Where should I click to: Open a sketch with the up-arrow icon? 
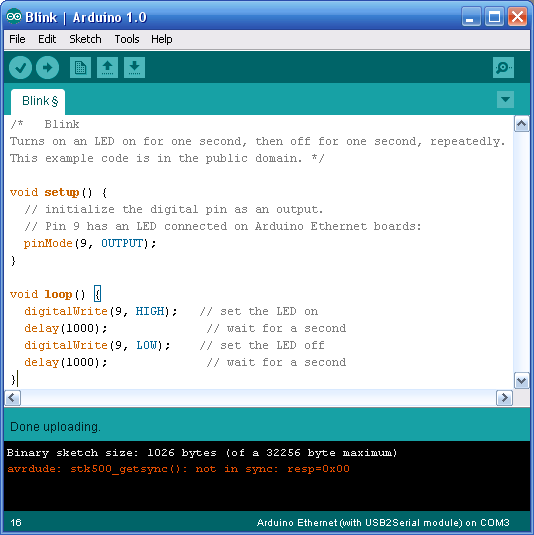point(107,68)
